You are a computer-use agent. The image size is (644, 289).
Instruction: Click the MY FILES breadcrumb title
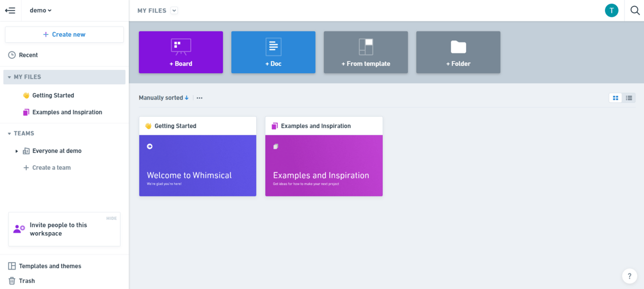click(152, 10)
